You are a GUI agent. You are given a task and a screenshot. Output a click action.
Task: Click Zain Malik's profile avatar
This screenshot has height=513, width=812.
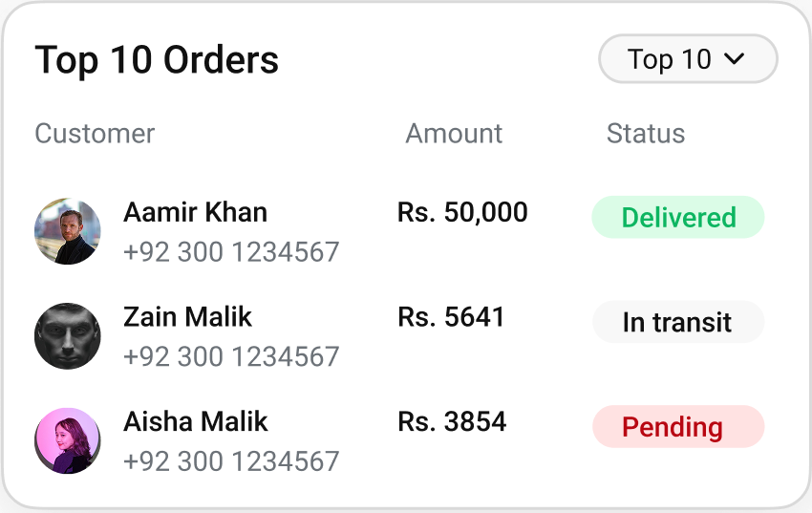tap(68, 336)
